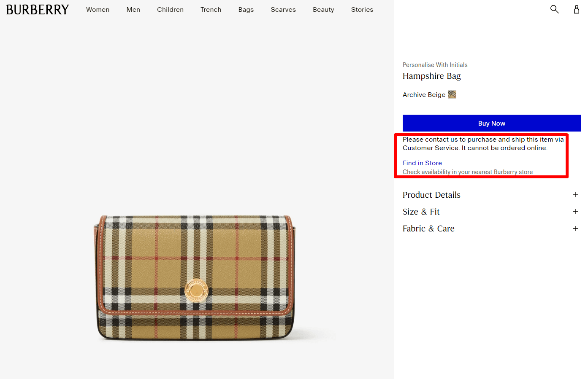Go to Burberry home via logo
The height and width of the screenshot is (379, 588).
tap(37, 10)
